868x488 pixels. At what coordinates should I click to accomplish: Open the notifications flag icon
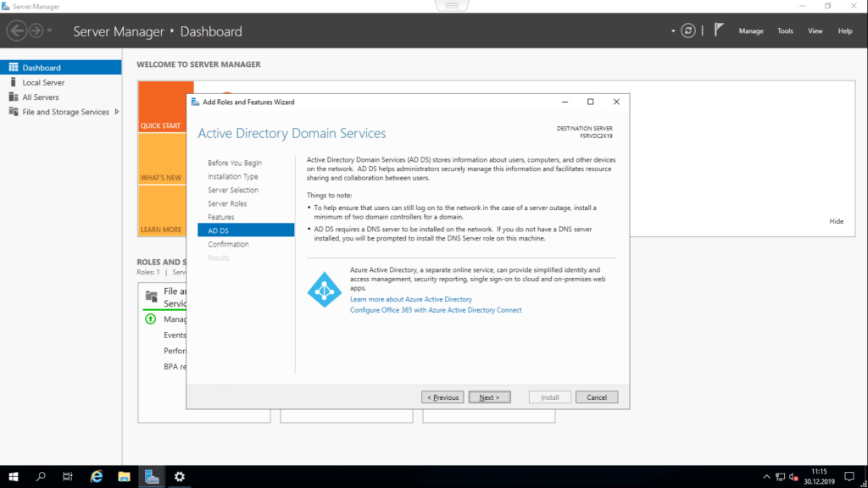pyautogui.click(x=718, y=30)
